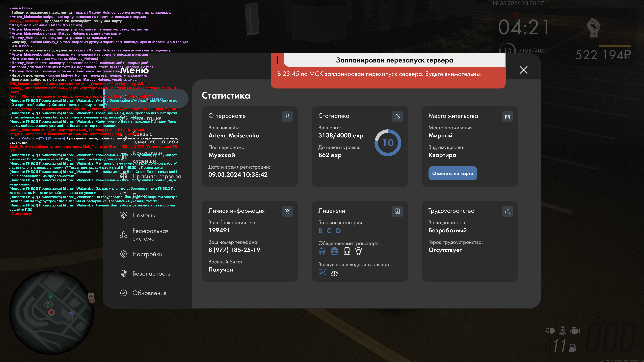
Task: Open the Безопасность section
Action: pos(151,274)
